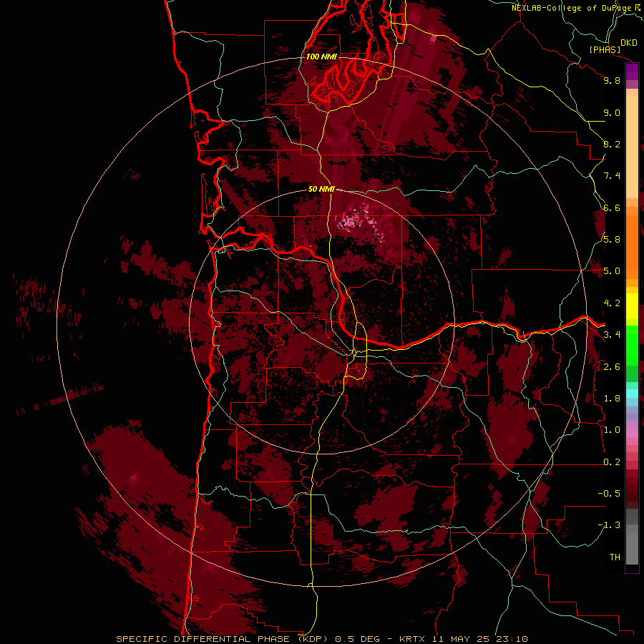
Task: Pick the cyan band of the color bar
Action: click(x=632, y=394)
